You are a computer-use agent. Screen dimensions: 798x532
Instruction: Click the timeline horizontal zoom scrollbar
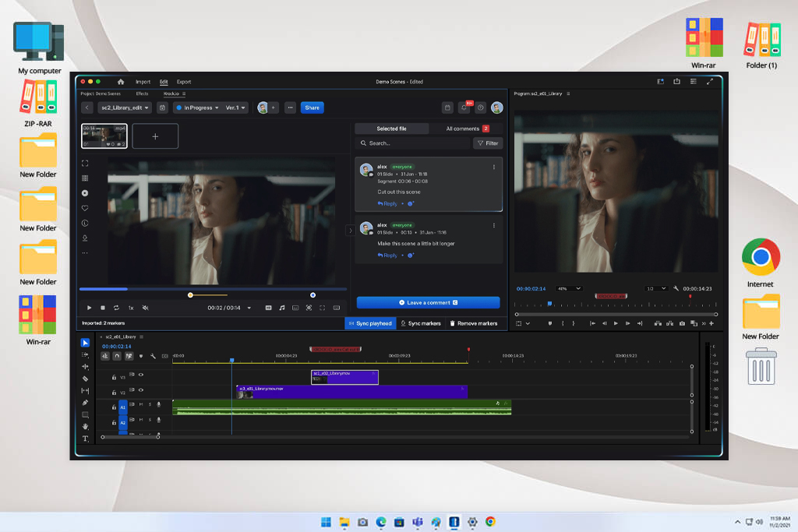(x=130, y=437)
